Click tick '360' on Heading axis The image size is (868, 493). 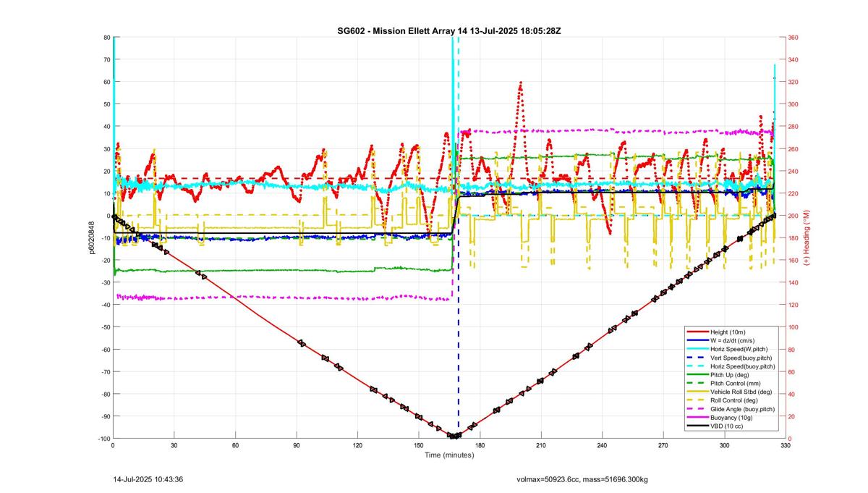tap(793, 38)
